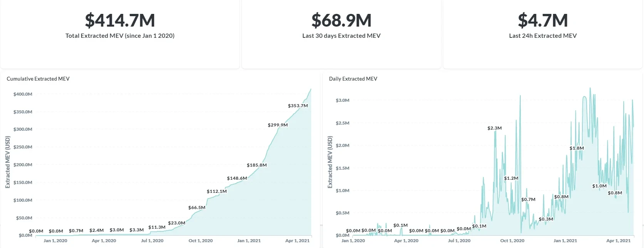644x248 pixels.
Task: Open the Cumulative Extracted MEV chart title
Action: [38, 79]
